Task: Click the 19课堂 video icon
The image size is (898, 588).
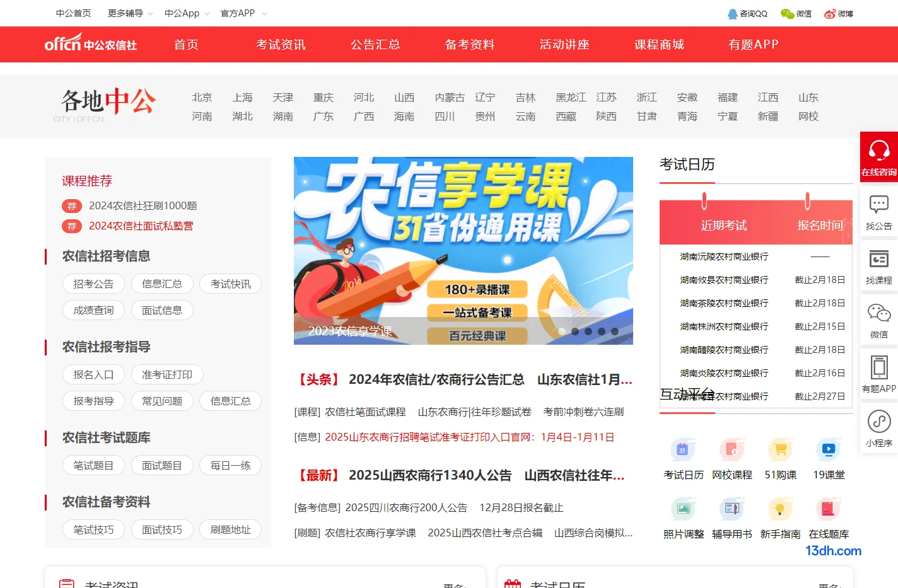Action: pos(829,450)
